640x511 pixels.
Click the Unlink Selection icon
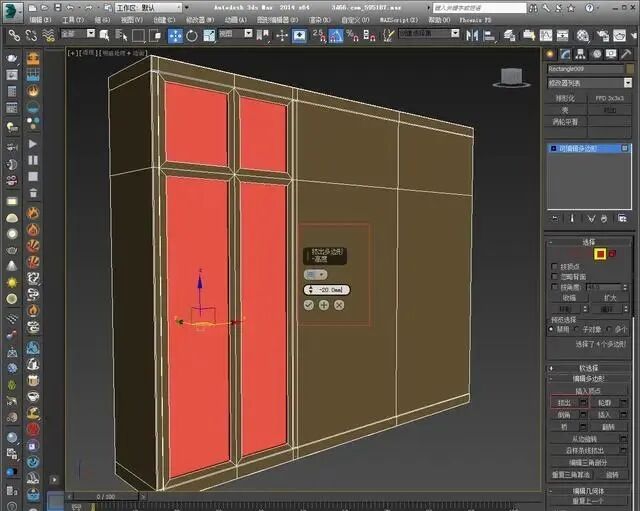coord(31,36)
